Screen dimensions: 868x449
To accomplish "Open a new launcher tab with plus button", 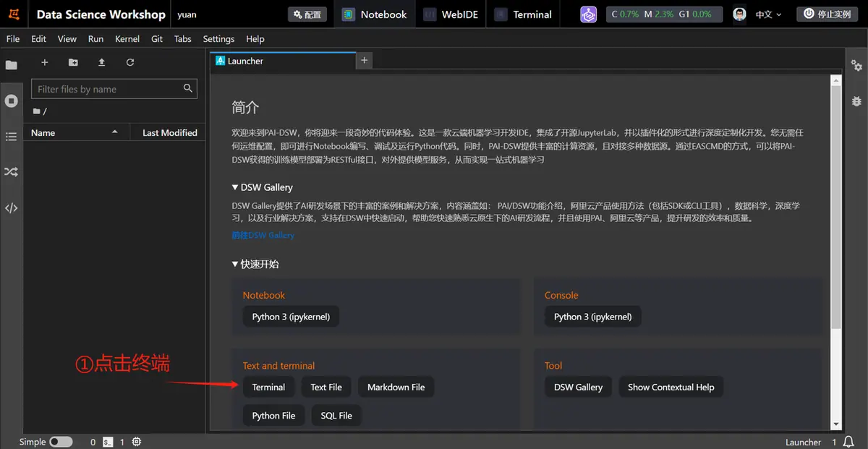I will (x=365, y=61).
